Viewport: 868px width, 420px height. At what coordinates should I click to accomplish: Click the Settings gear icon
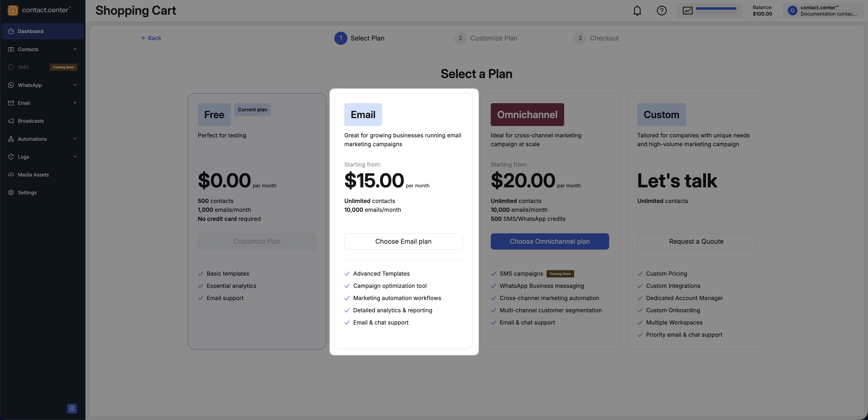pos(11,193)
